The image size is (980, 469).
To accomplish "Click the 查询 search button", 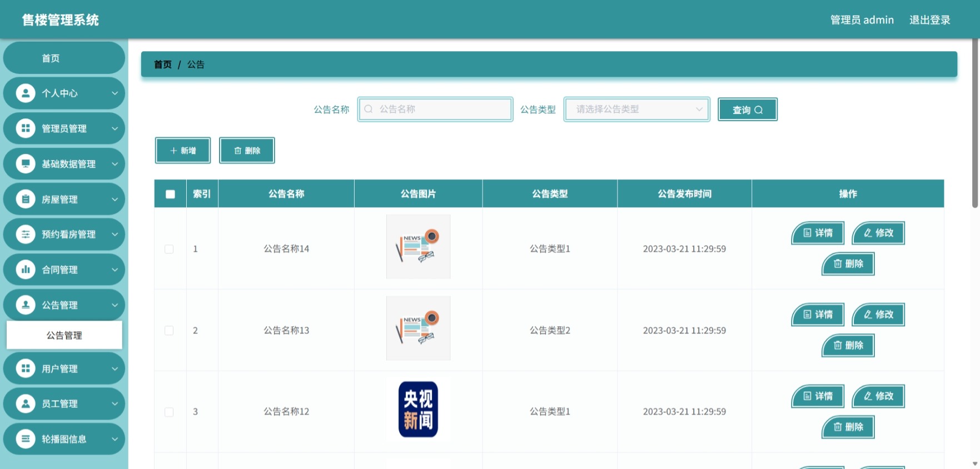I will (x=747, y=109).
